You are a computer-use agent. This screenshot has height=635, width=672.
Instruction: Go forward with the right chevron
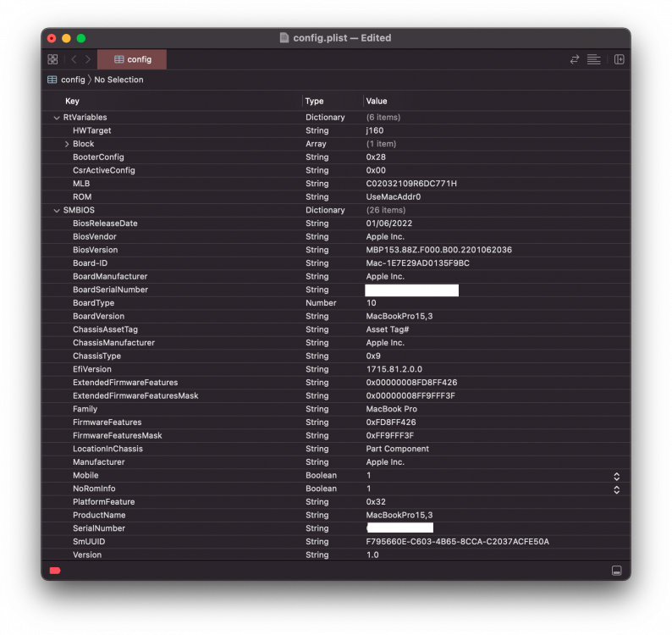tap(88, 59)
